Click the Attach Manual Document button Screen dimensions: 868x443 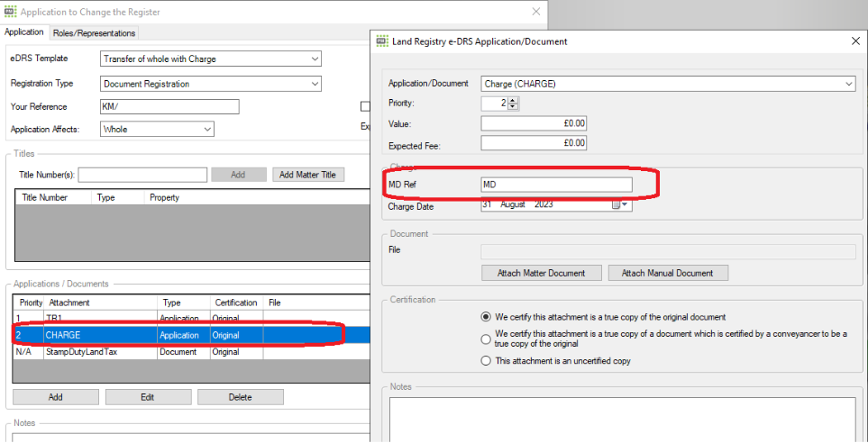click(668, 273)
